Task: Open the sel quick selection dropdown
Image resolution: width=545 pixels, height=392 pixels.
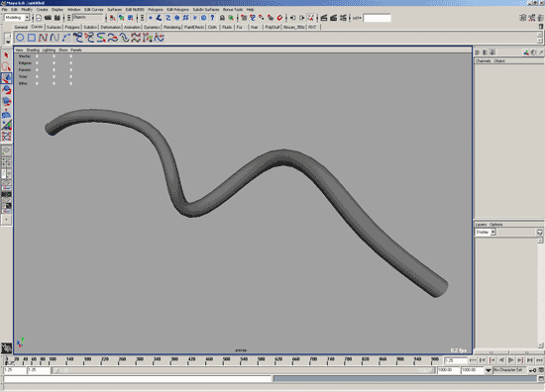Action: tap(357, 18)
